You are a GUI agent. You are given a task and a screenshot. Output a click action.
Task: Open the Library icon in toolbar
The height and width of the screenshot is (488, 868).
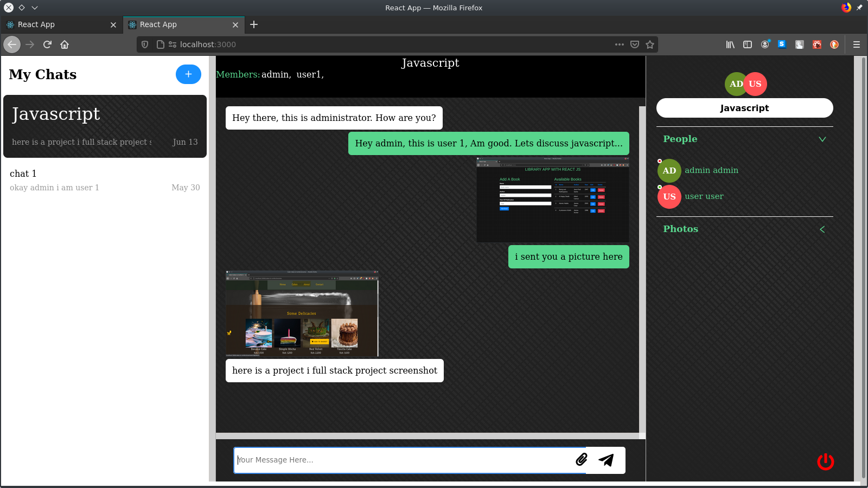(x=730, y=44)
